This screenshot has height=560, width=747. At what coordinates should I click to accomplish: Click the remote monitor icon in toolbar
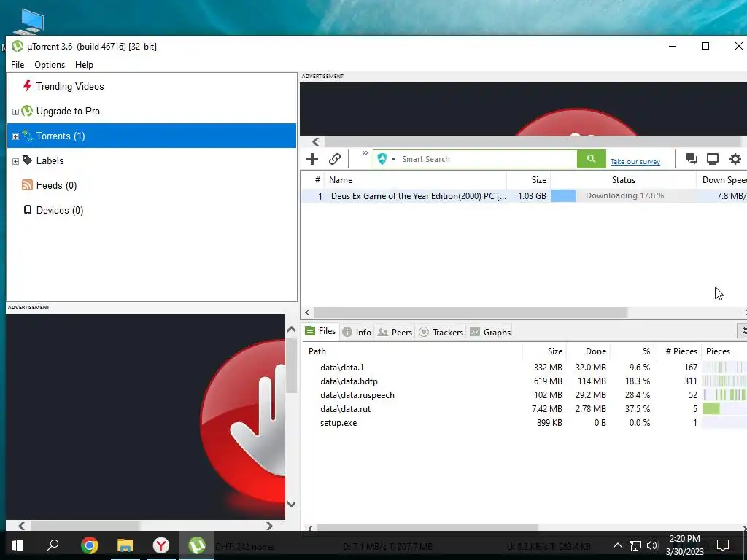tap(713, 159)
